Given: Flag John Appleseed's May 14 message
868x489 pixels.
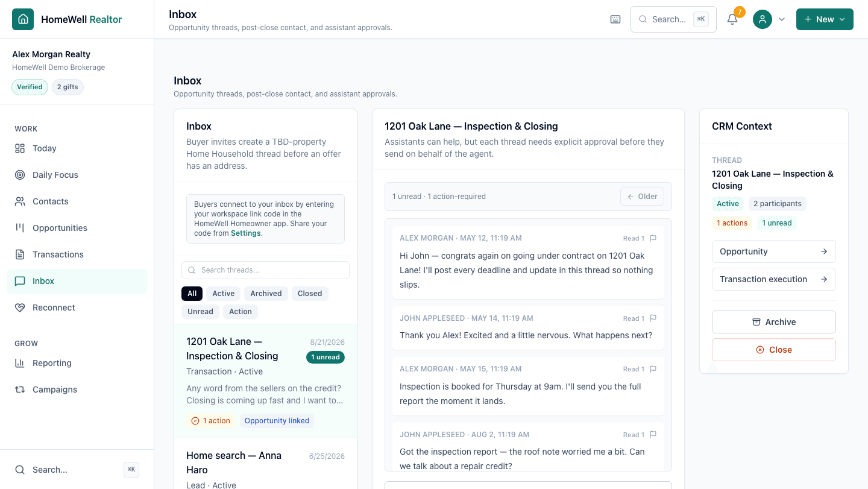Looking at the screenshot, I should point(653,318).
